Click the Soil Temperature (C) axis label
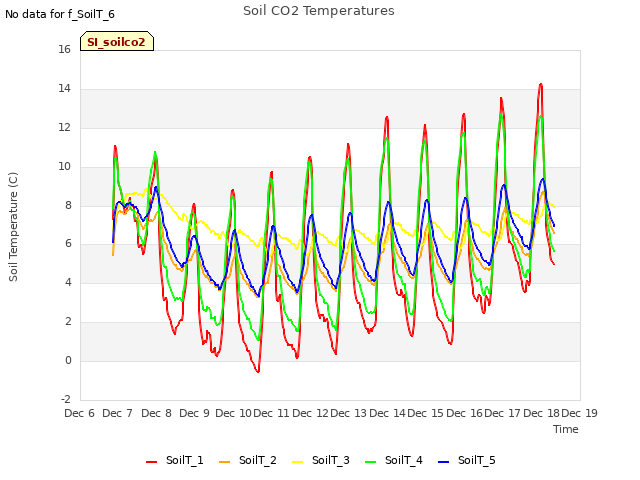The width and height of the screenshot is (640, 480). click(13, 227)
